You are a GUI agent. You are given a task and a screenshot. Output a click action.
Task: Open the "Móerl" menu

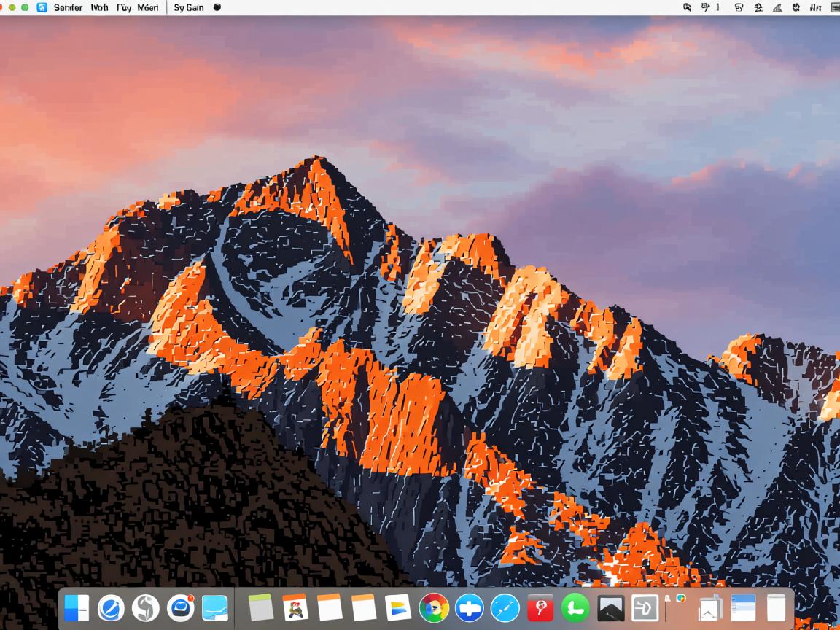click(x=147, y=7)
